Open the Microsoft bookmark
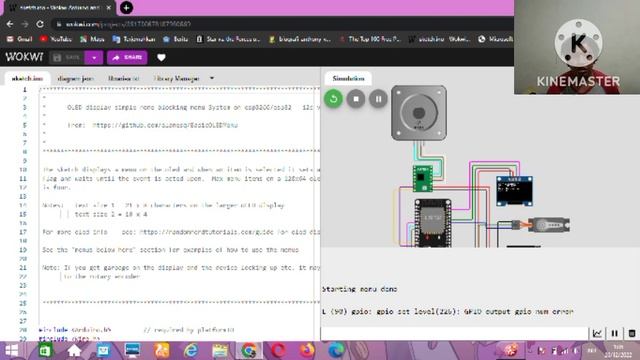This screenshot has width=640, height=360. [495, 39]
